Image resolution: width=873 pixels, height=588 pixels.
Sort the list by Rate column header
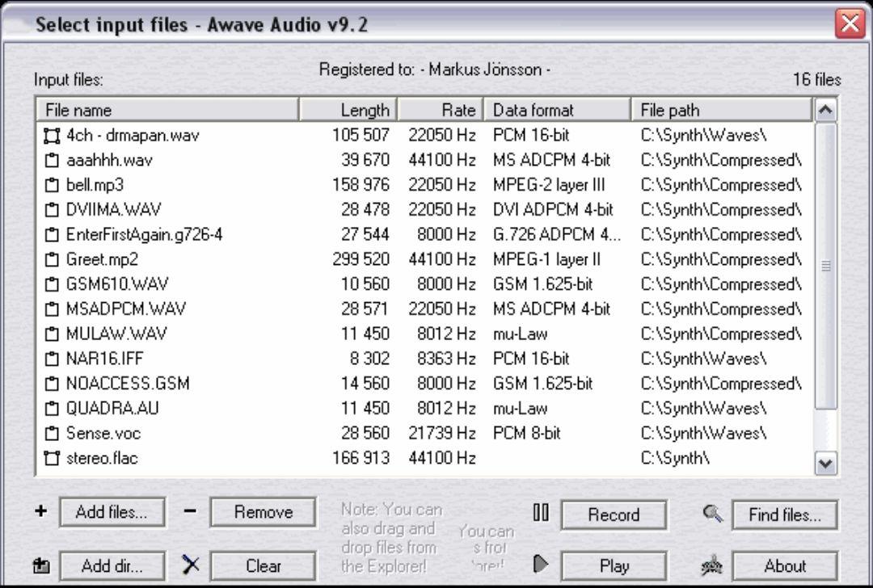click(441, 110)
